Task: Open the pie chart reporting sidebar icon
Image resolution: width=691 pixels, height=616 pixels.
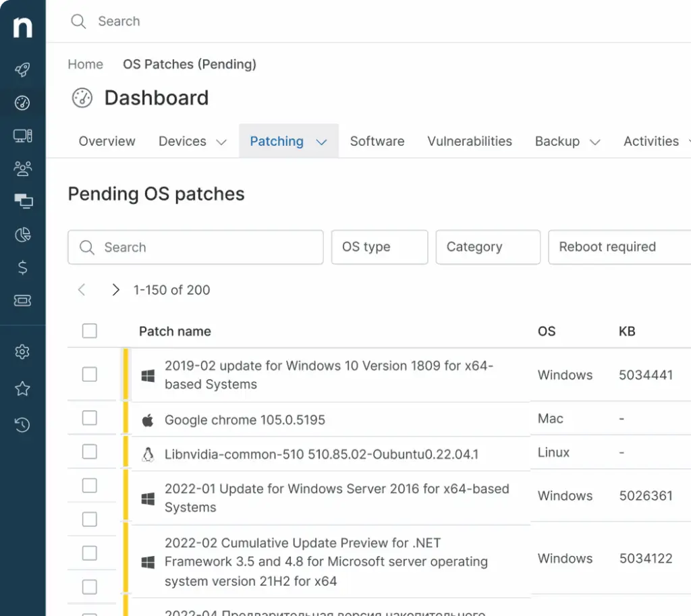Action: (22, 234)
